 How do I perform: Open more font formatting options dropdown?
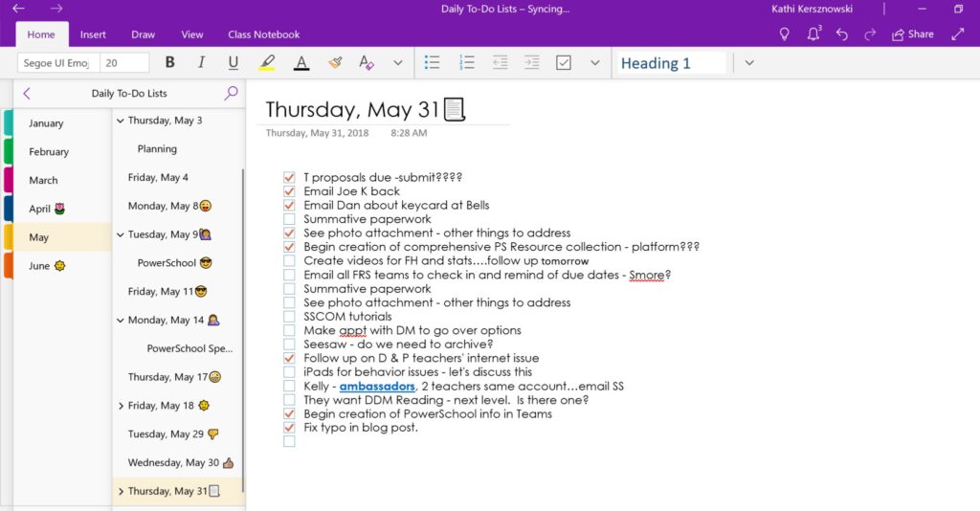coord(397,62)
